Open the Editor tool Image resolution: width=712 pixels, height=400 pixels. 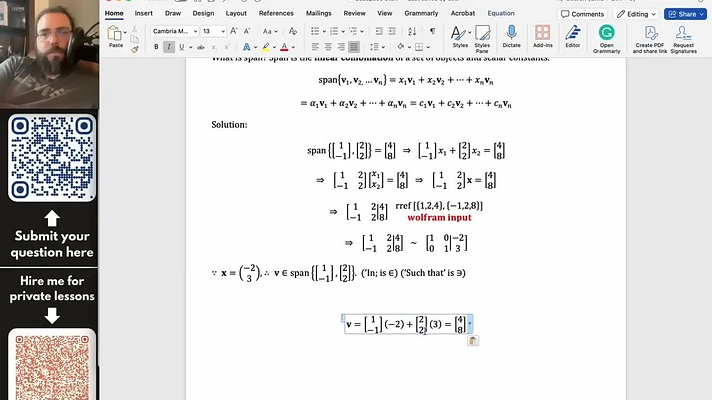point(573,37)
